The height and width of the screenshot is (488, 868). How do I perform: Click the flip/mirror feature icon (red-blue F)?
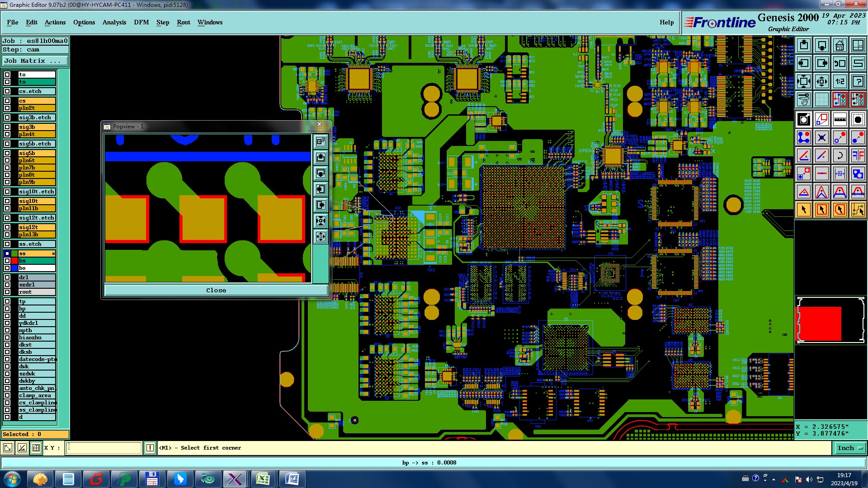pos(858,155)
